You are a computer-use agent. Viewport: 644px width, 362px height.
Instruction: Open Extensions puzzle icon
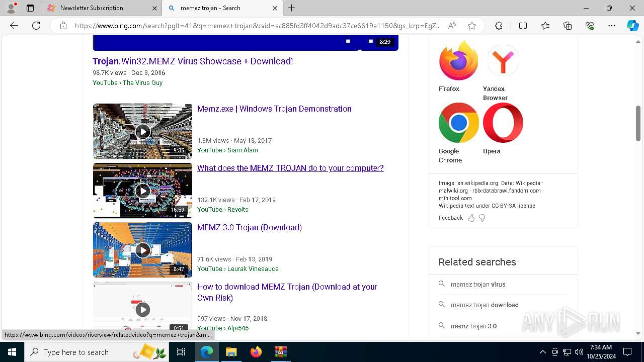[x=499, y=26]
